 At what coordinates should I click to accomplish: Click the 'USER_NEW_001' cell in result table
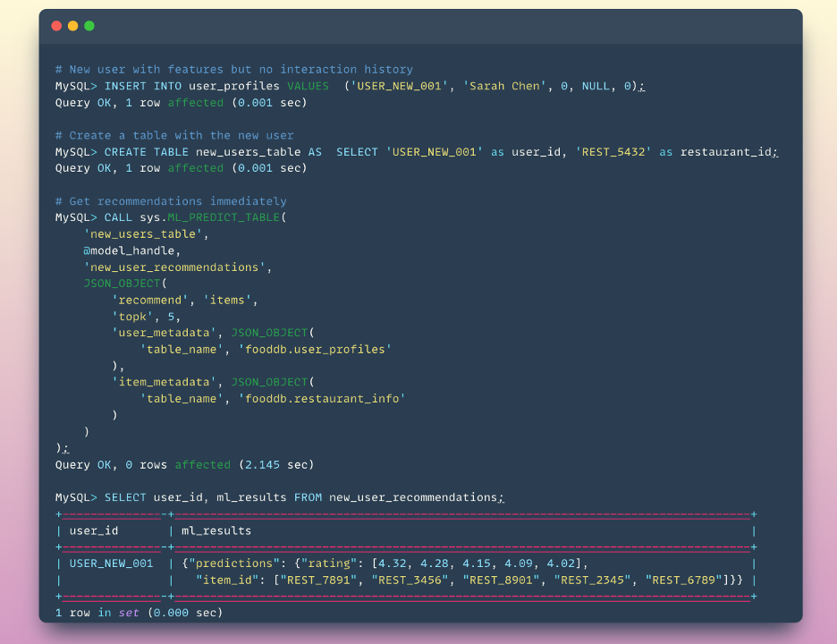[111, 563]
